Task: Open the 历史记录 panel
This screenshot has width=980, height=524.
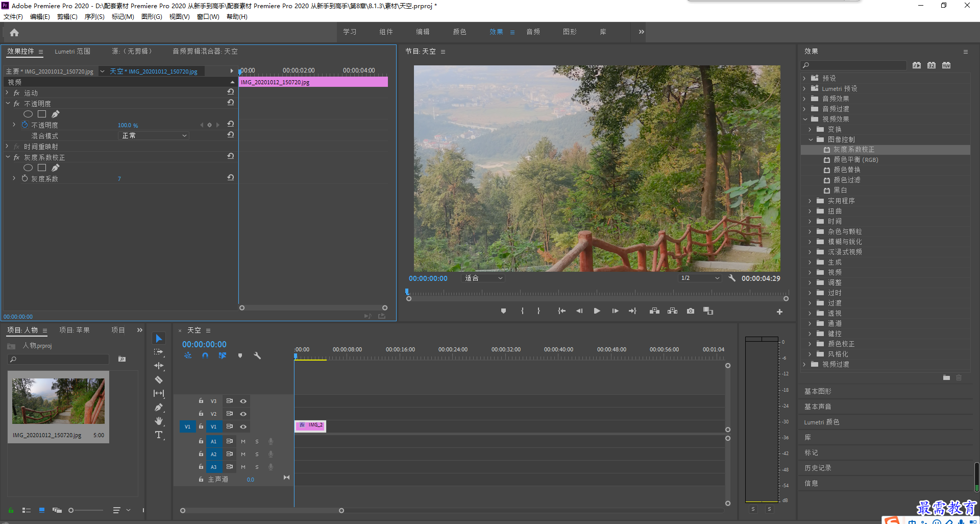Action: point(818,468)
